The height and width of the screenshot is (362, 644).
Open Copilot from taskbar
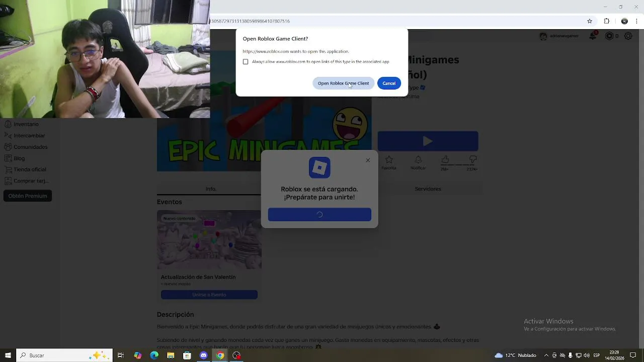[x=138, y=355]
